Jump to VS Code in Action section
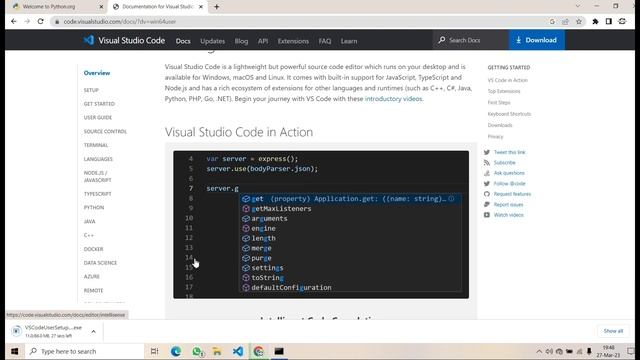This screenshot has width=640, height=360. point(508,80)
